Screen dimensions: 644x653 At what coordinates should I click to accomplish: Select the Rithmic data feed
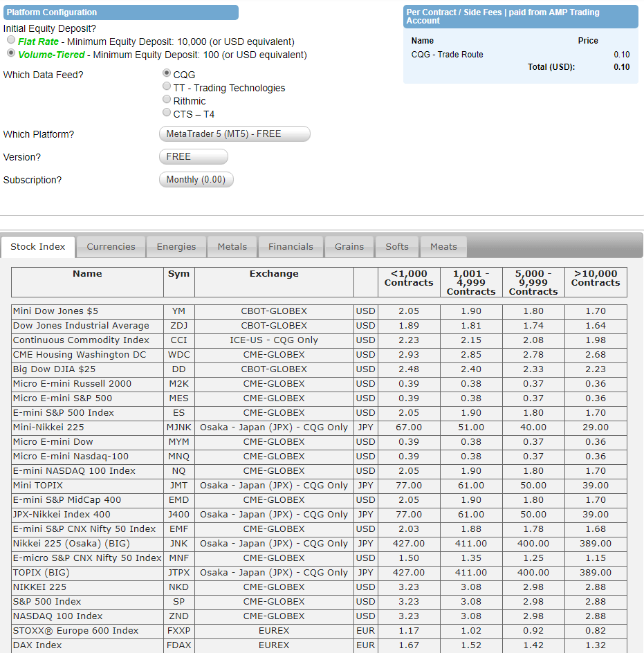[x=167, y=100]
